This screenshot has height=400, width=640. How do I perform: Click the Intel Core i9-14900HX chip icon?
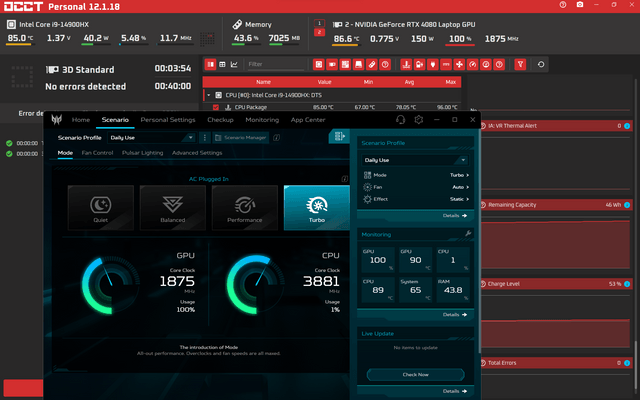[x=11, y=24]
